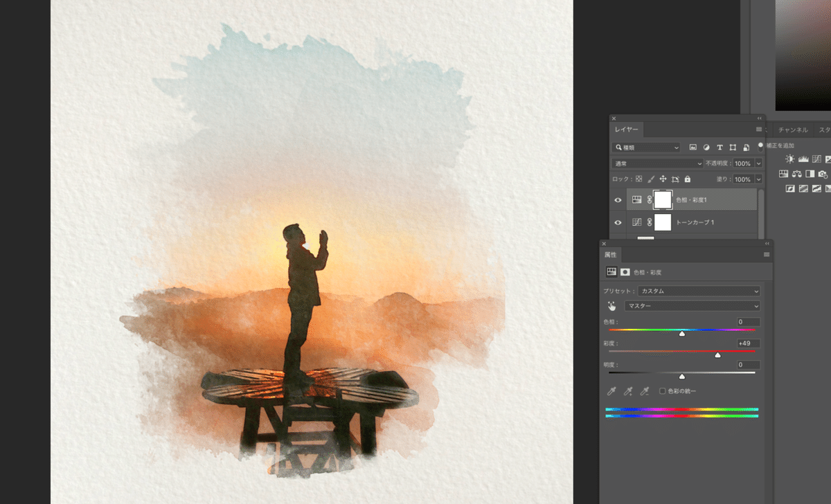Hide the 色相・彩度1 layer
Viewport: 831px width, 504px height.
[x=618, y=200]
